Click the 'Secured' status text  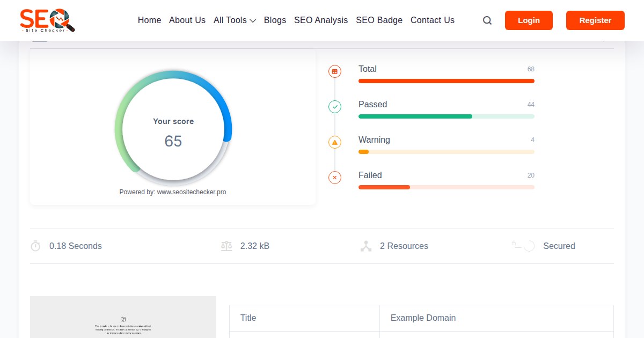[x=559, y=246]
